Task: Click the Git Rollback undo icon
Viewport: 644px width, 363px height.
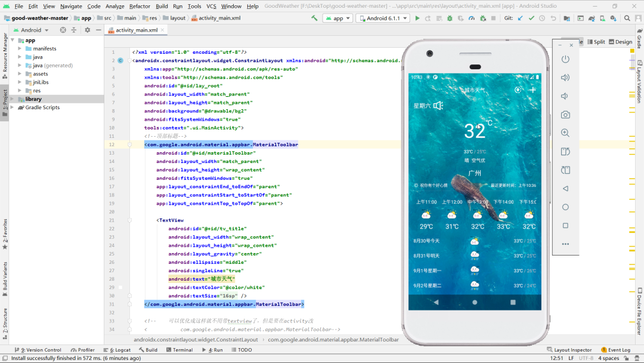Action: tap(553, 18)
